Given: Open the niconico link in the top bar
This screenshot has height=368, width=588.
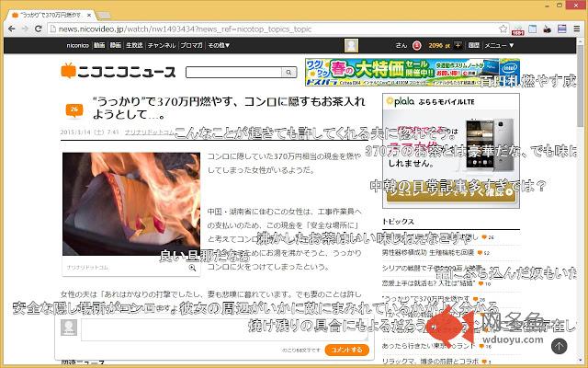Looking at the screenshot, I should [x=77, y=45].
